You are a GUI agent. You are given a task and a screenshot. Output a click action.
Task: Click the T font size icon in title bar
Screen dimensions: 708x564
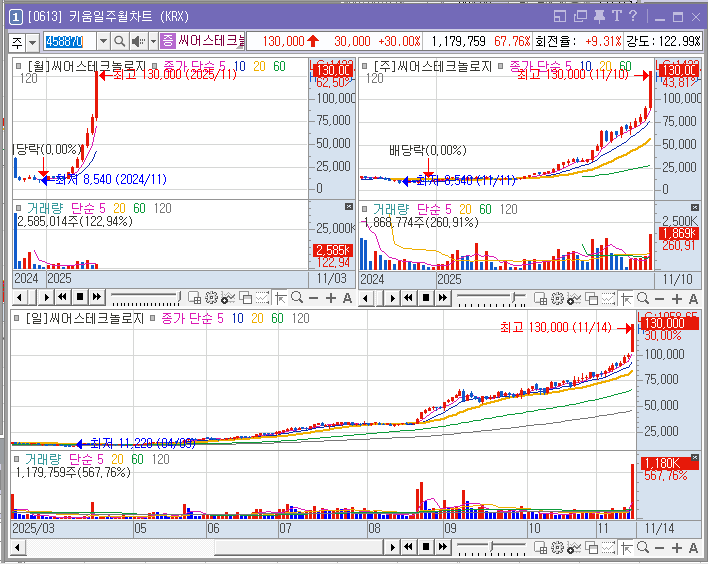coord(617,16)
